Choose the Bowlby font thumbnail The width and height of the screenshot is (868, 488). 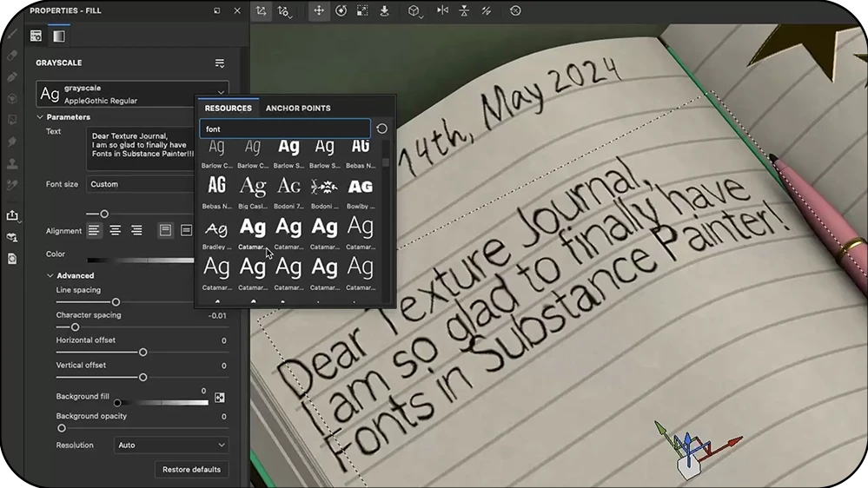(361, 192)
